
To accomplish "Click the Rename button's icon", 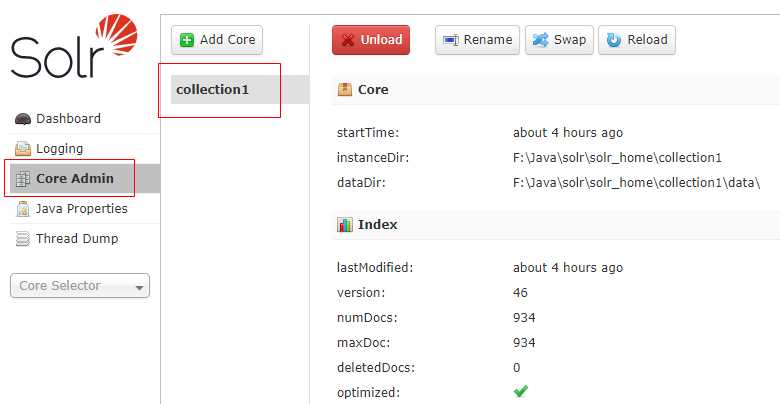I will click(451, 40).
